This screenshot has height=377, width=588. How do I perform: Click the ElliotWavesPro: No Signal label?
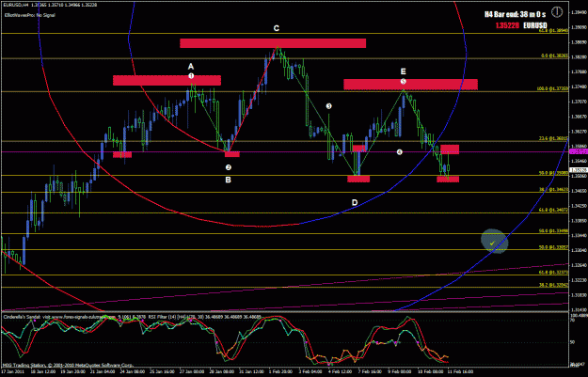point(30,15)
